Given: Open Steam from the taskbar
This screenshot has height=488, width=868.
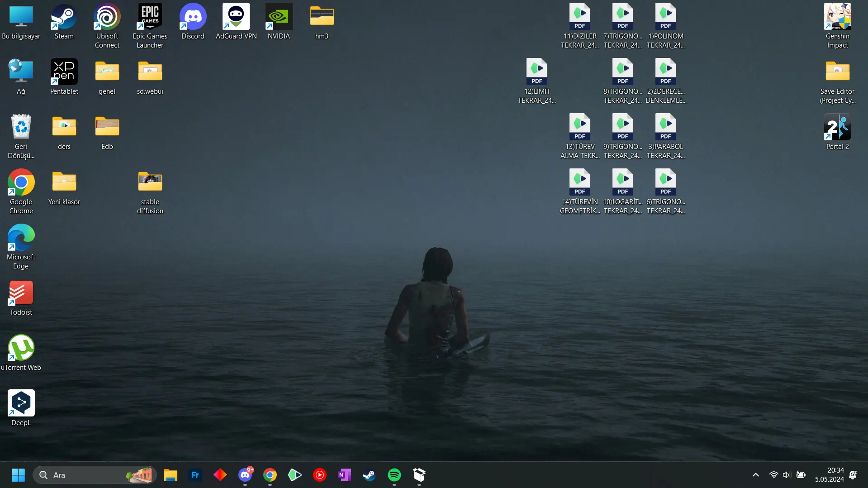Looking at the screenshot, I should tap(370, 475).
